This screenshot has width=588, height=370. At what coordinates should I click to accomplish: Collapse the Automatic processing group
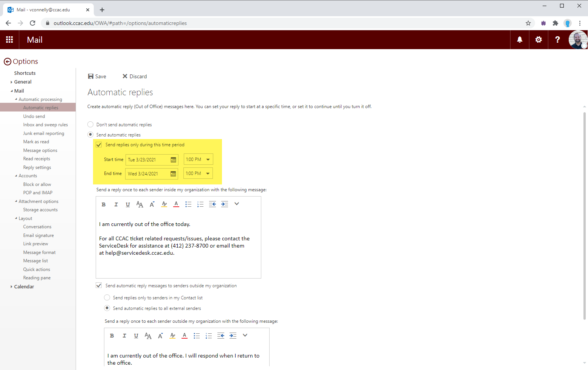(16, 99)
